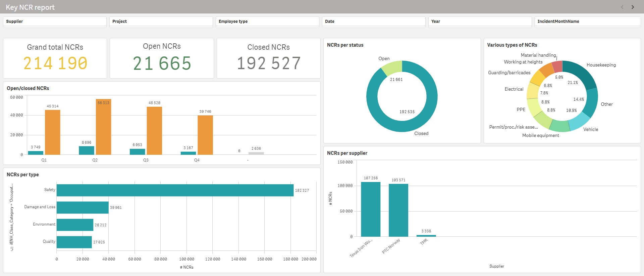Expand the Project filter
Viewport: 644px width, 276px height.
click(x=161, y=21)
